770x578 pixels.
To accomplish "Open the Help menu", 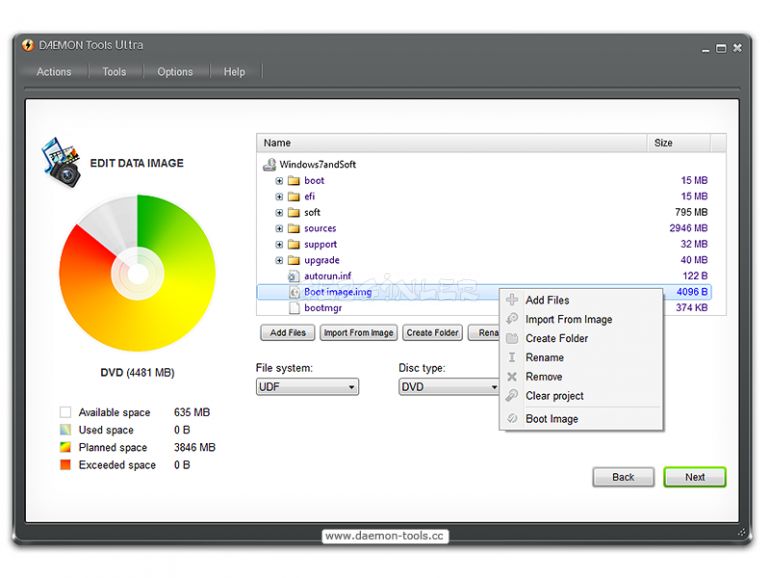I will 234,72.
